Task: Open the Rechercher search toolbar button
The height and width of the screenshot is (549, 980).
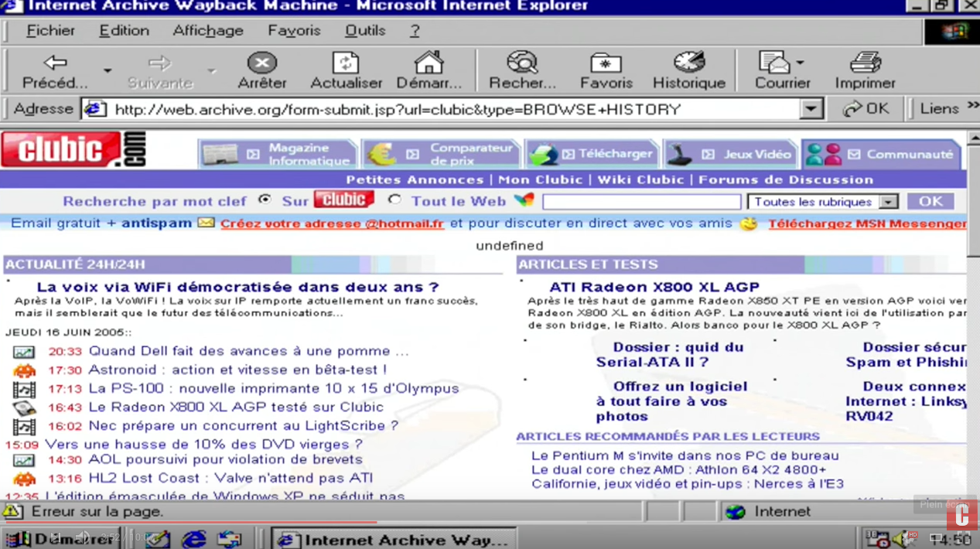Action: [523, 71]
